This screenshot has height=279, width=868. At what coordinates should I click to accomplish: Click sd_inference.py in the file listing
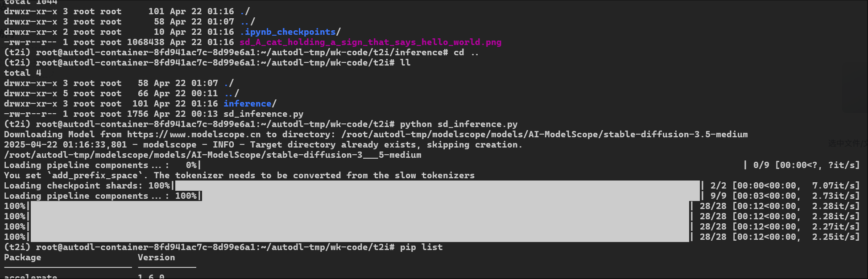tap(263, 114)
